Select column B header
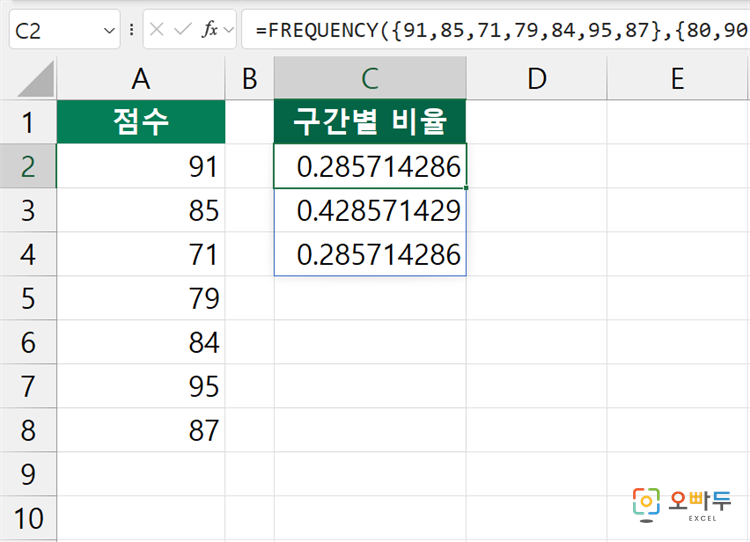This screenshot has width=750, height=542. pos(250,78)
